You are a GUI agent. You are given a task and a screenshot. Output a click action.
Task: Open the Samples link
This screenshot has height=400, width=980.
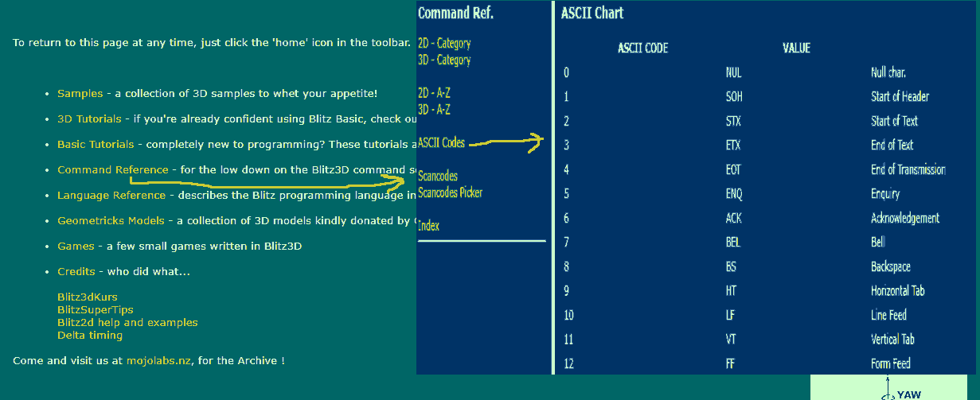pyautogui.click(x=80, y=94)
